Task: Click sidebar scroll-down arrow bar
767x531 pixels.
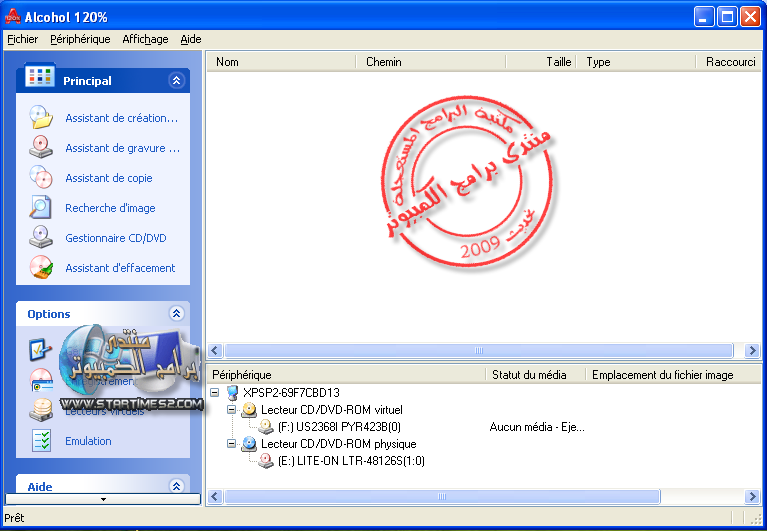Action: coord(103,499)
